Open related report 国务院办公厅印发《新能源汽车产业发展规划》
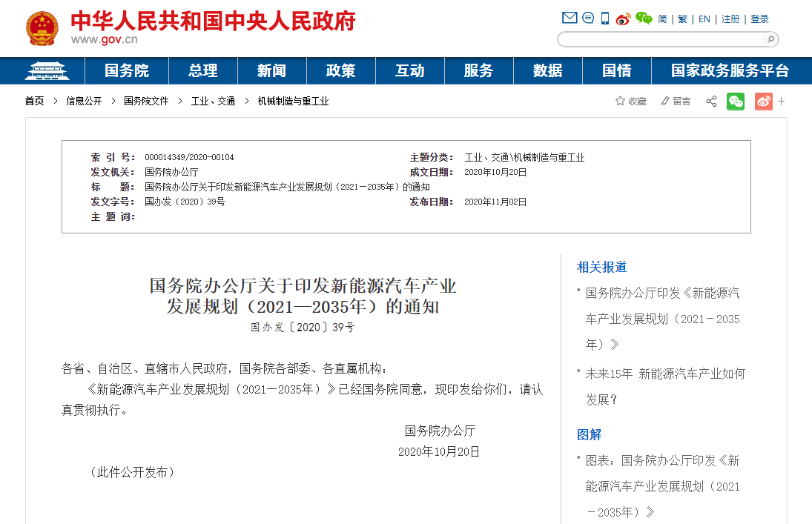The width and height of the screenshot is (812, 524). tap(663, 319)
